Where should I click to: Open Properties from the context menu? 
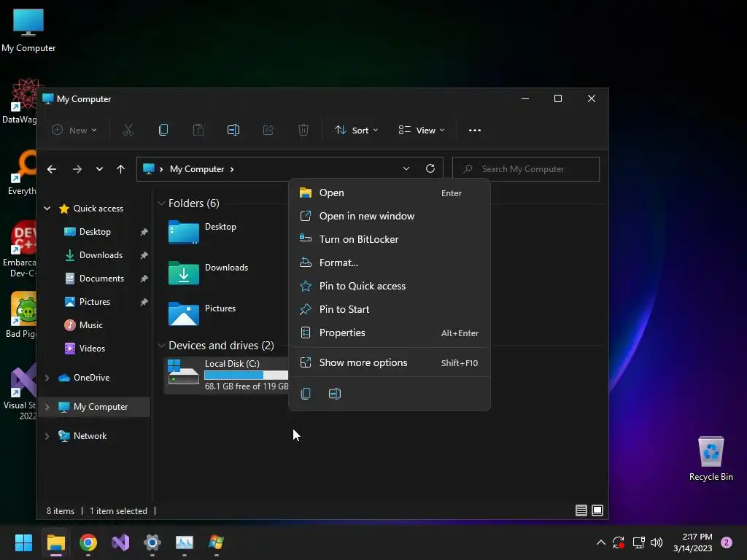click(390, 332)
